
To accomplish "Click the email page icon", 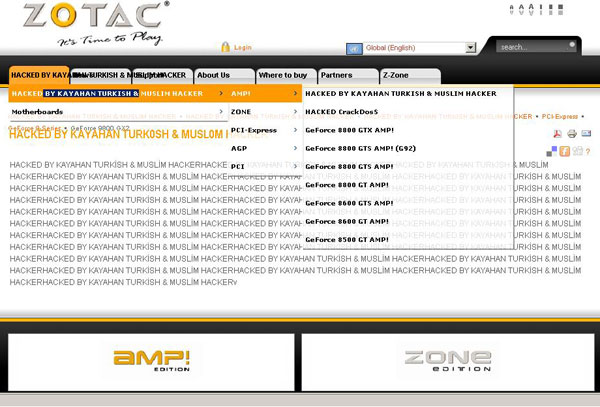I will (586, 134).
